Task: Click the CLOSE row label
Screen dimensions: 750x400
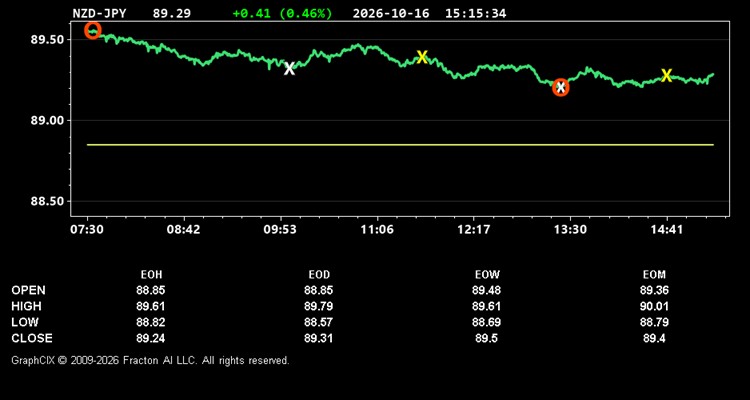Action: [32, 338]
